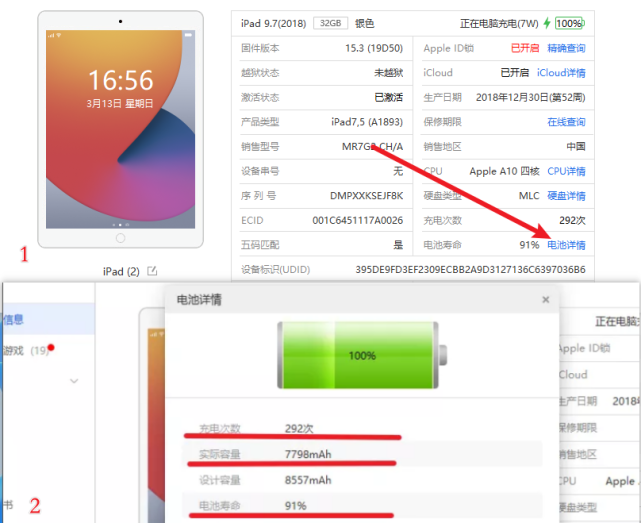Click the iPad lock screen preview image
The width and height of the screenshot is (641, 523).
(x=120, y=129)
